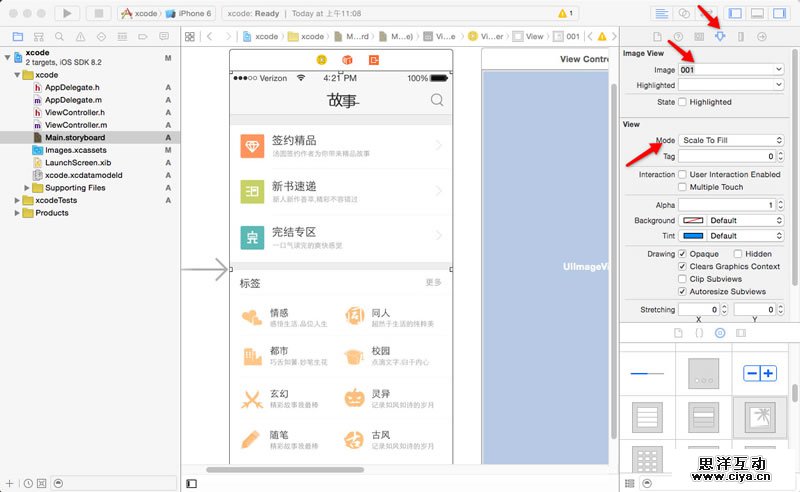800x492 pixels.
Task: Uncheck the Opaque checkbox
Action: pos(682,254)
